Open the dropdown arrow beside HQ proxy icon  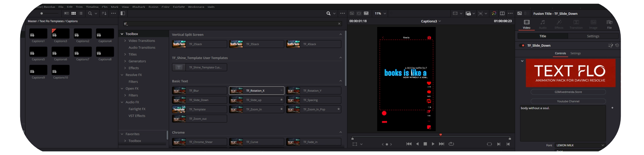point(474,14)
